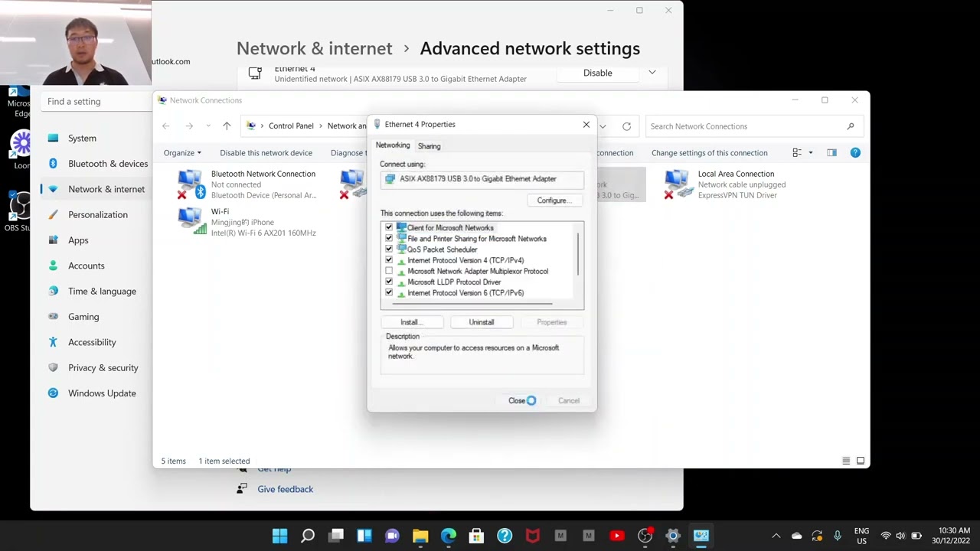Refresh the Network Connections window
The image size is (980, 551).
626,126
